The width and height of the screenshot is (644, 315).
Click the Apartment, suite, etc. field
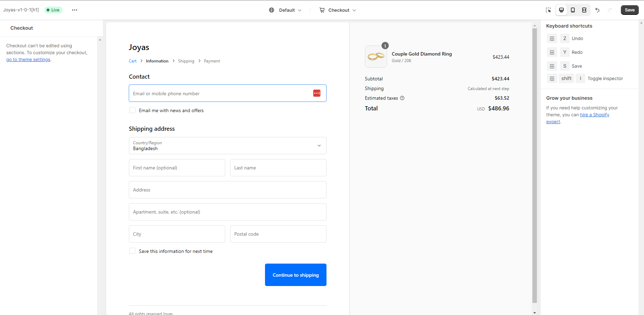coord(228,212)
